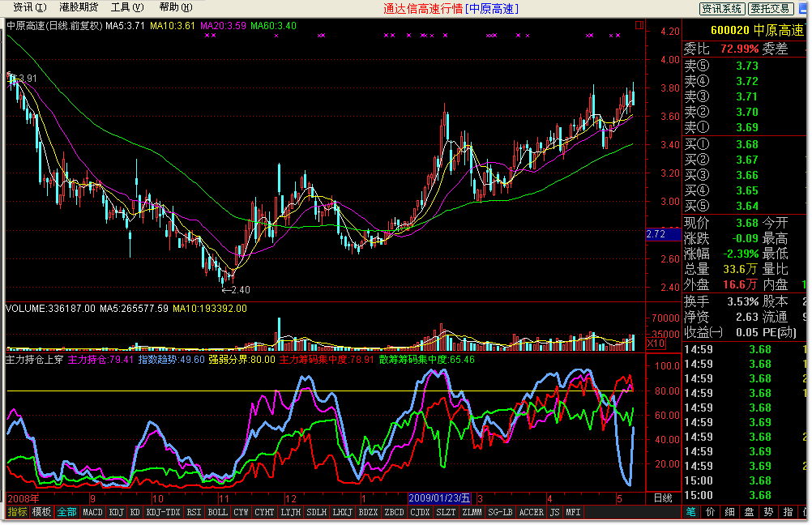Click the 委比 value 72.99%
This screenshot has width=812, height=525.
[740, 49]
